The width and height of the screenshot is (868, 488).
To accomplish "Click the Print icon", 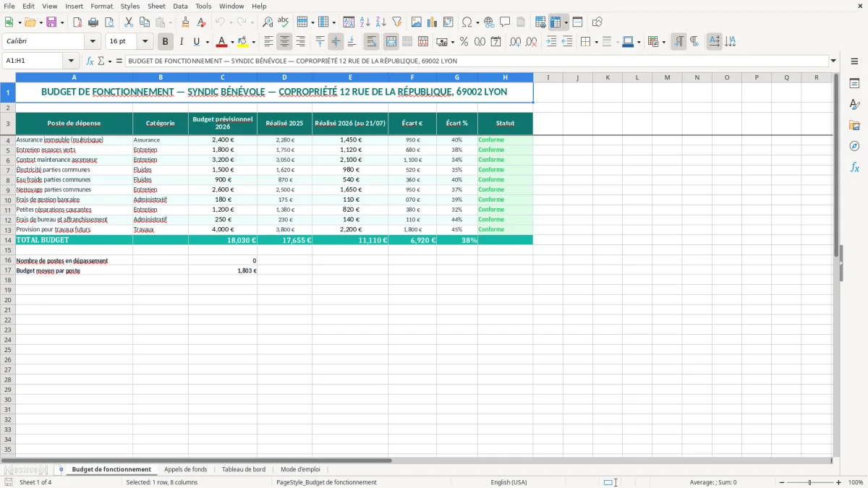I will tap(93, 22).
